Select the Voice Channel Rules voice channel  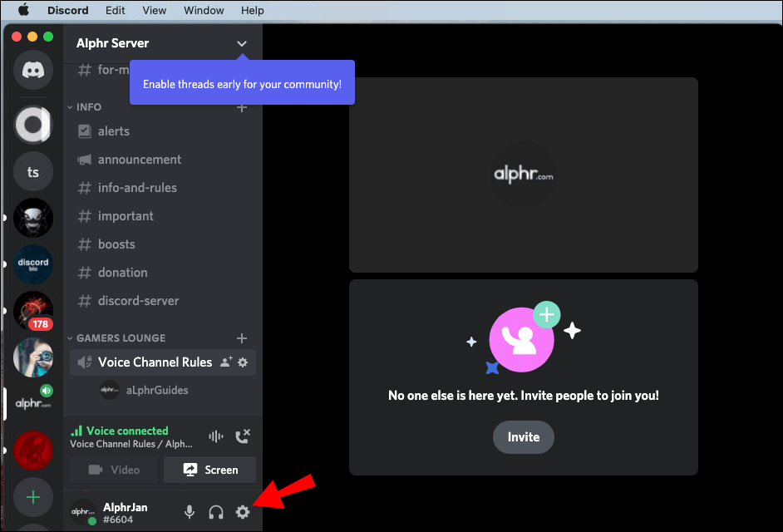point(163,362)
